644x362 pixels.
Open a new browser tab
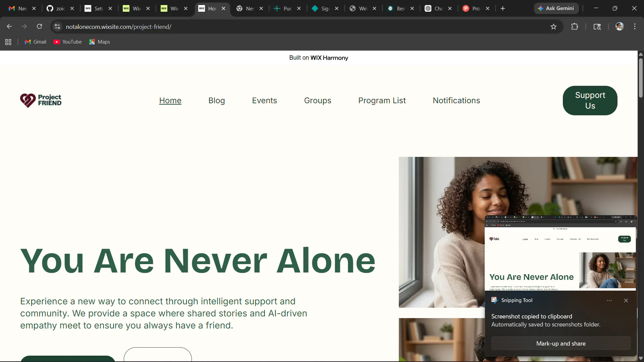[x=502, y=8]
